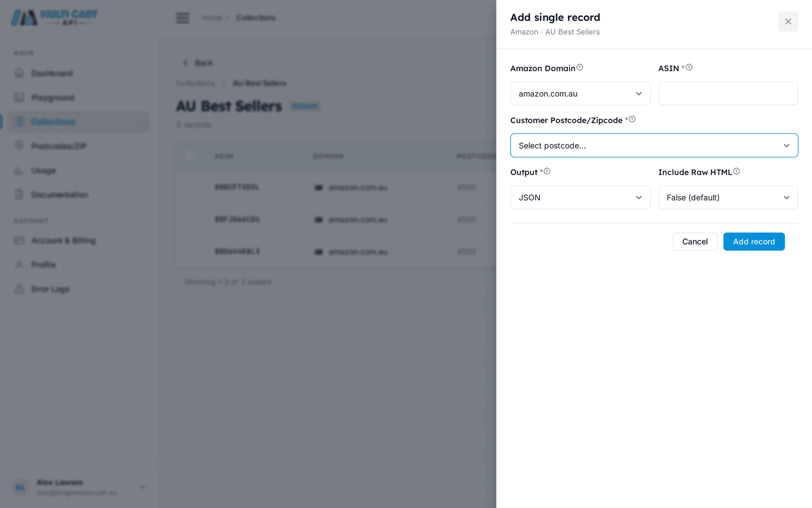The width and height of the screenshot is (812, 508).
Task: Open Postcodes/ZIP in the sidebar
Action: tap(79, 146)
